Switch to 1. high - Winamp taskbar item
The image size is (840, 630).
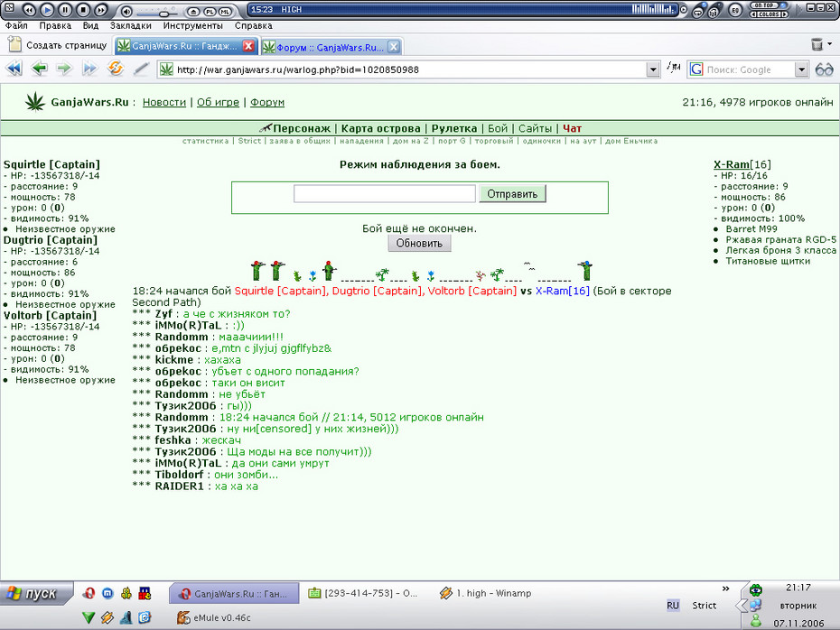pos(485,593)
